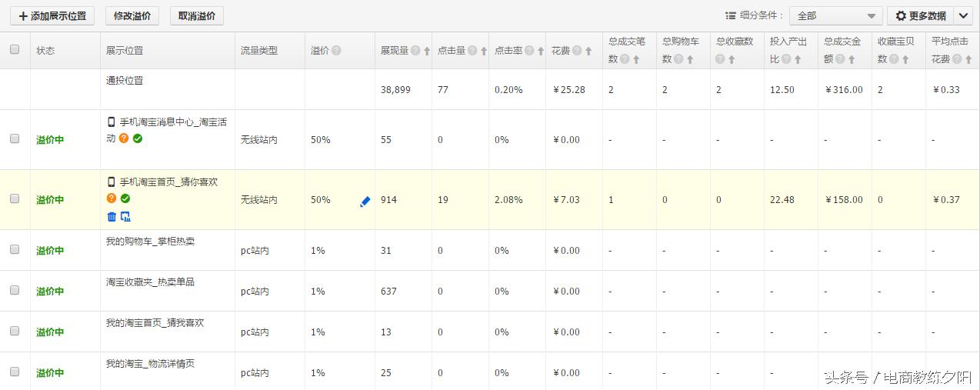Click orange help icon in 手机淘宝首页_猜你喜欢 row
The height and width of the screenshot is (390, 980).
112,198
